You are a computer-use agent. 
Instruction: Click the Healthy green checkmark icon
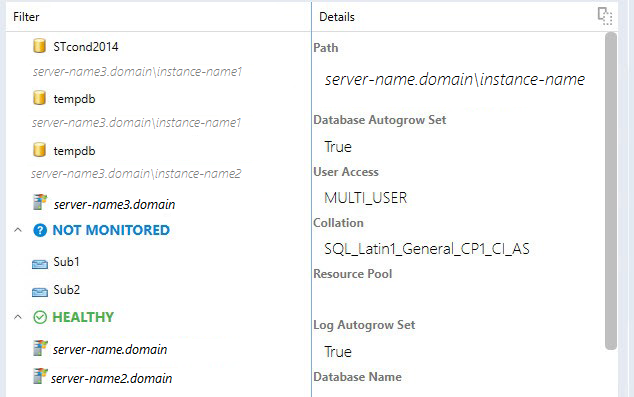click(x=40, y=317)
